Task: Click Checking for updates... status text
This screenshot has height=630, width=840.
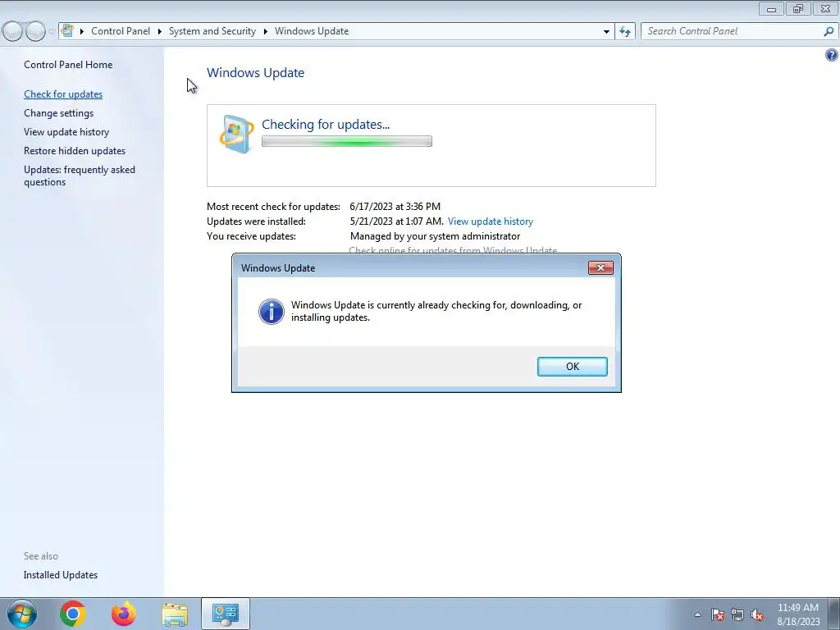Action: pyautogui.click(x=326, y=125)
